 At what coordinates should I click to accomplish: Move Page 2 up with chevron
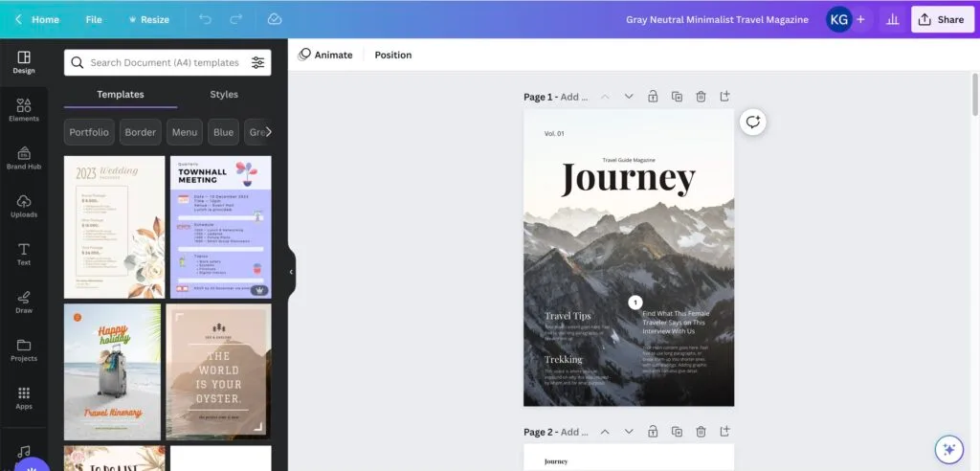[x=605, y=432]
